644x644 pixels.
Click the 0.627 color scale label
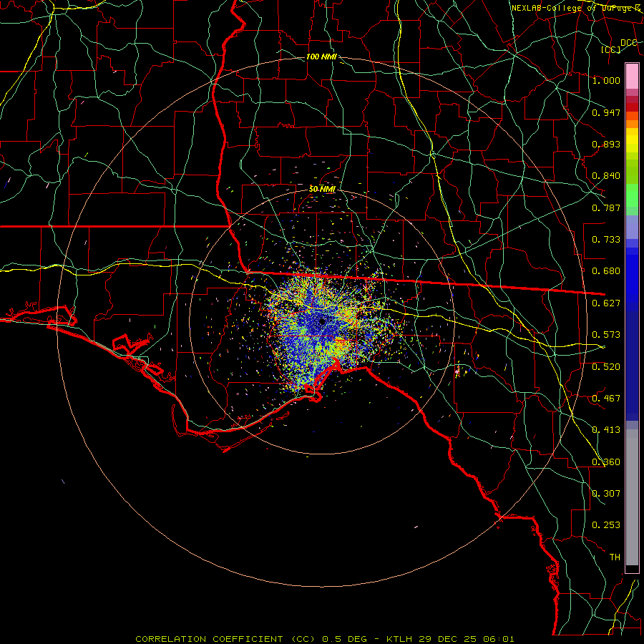click(606, 303)
